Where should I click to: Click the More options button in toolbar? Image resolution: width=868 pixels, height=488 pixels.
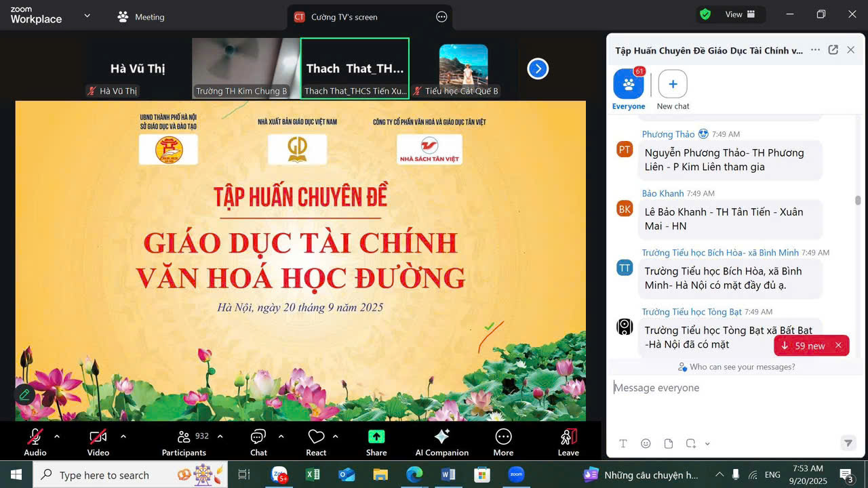point(503,441)
